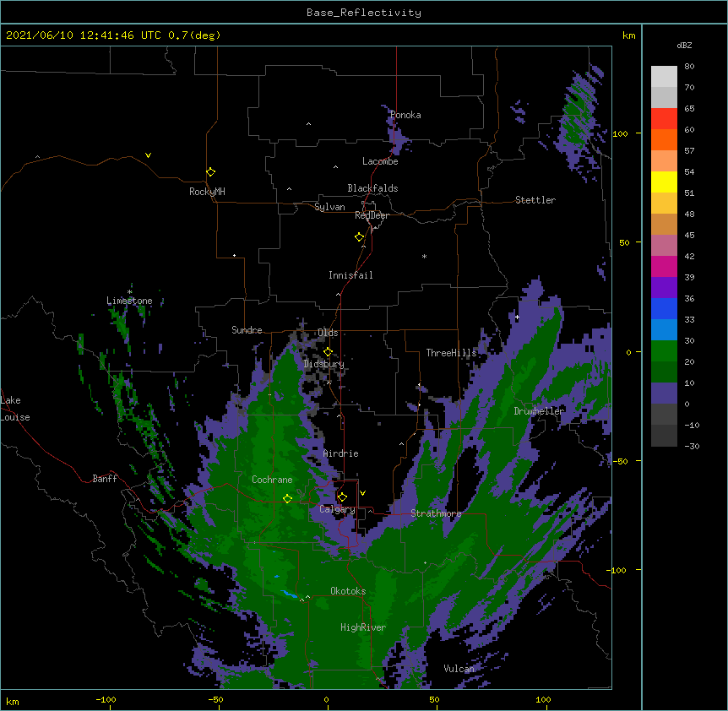Click the Okotoks label
The height and width of the screenshot is (711, 728).
click(348, 591)
